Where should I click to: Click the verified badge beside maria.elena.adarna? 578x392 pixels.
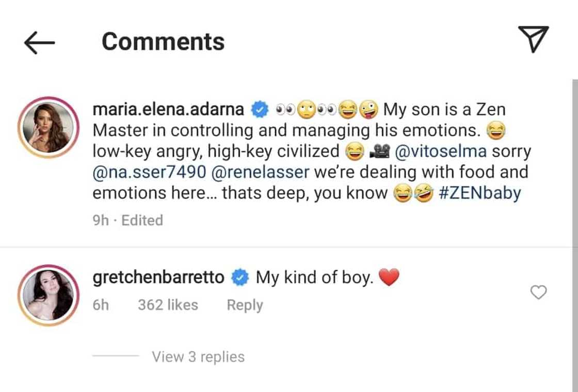(x=259, y=110)
